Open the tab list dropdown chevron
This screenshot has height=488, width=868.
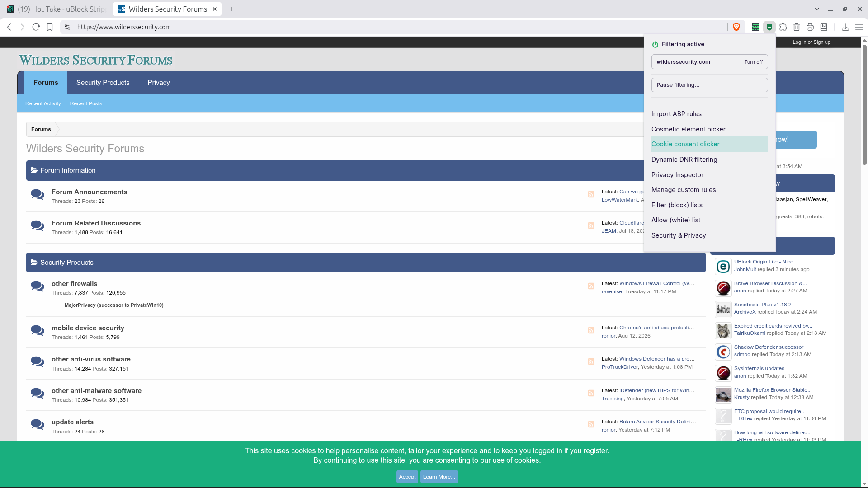pos(816,9)
